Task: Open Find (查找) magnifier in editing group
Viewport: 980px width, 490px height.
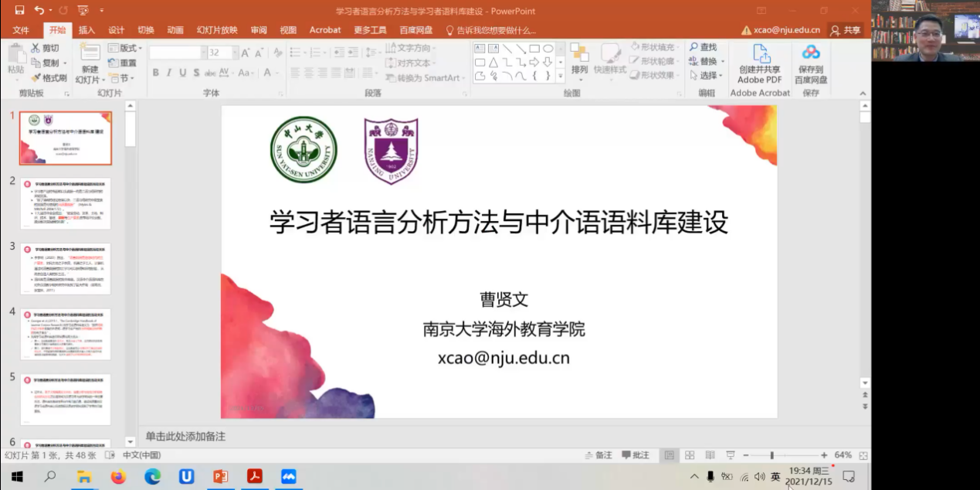Action: click(694, 48)
